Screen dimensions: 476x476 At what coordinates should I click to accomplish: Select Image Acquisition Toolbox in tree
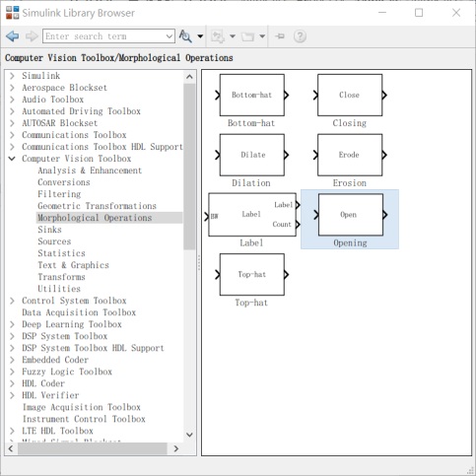coord(82,407)
